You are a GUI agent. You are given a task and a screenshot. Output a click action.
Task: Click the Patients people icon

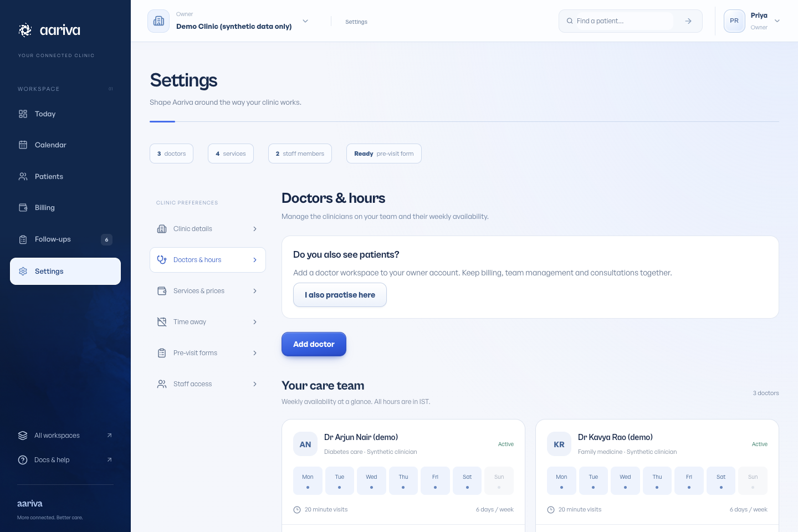23,176
